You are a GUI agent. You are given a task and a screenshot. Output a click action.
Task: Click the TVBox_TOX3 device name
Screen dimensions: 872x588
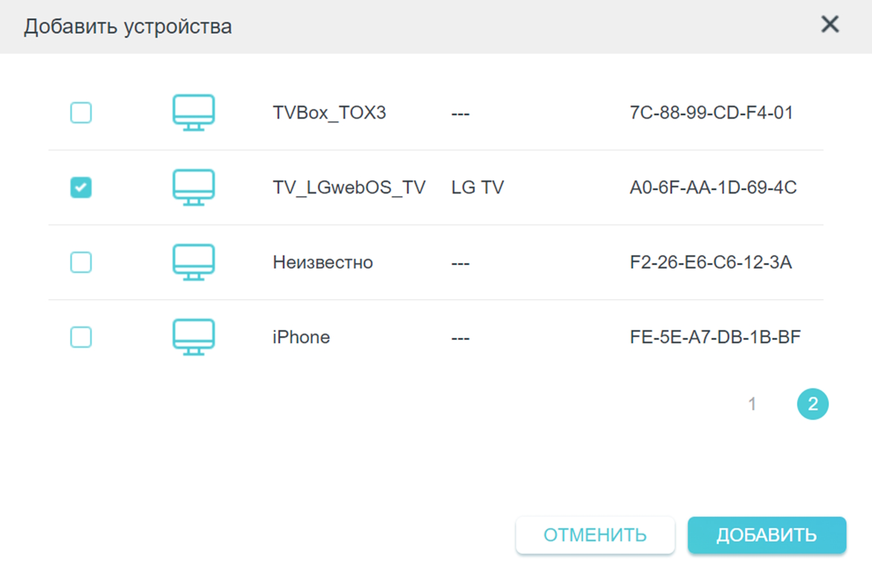pos(329,113)
